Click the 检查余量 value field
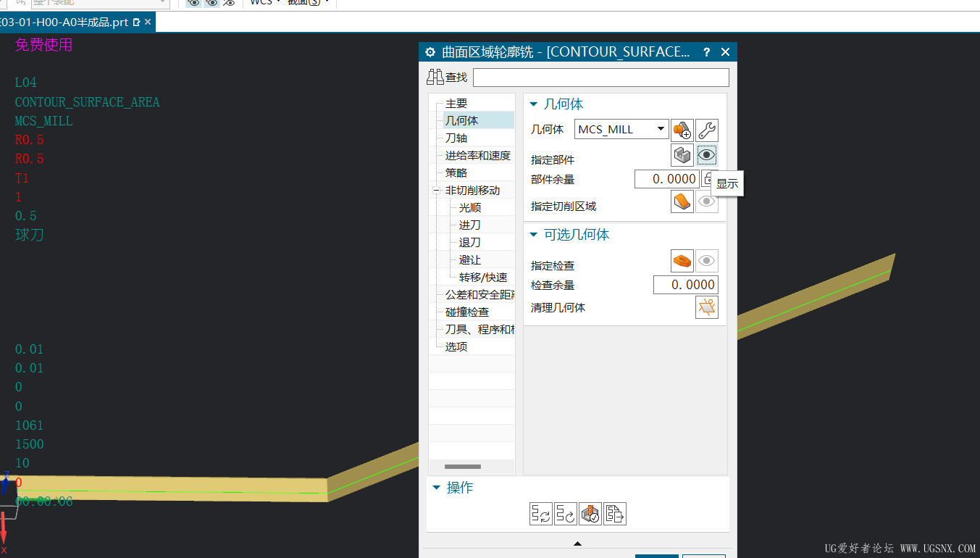The height and width of the screenshot is (558, 980). [x=686, y=285]
